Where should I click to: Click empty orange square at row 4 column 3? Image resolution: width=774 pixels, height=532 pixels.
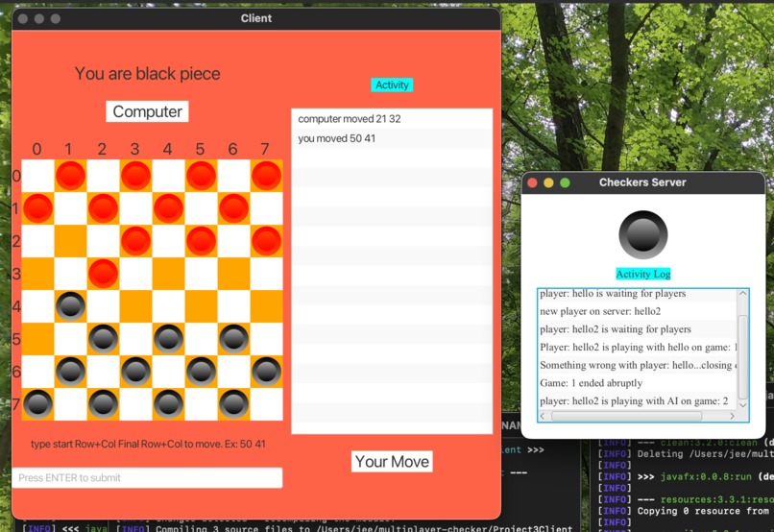(135, 306)
